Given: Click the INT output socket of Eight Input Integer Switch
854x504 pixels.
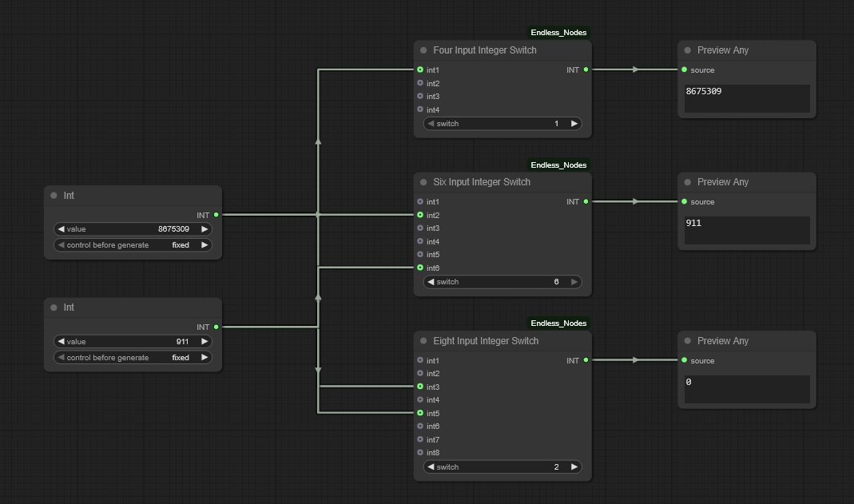Looking at the screenshot, I should pos(586,360).
